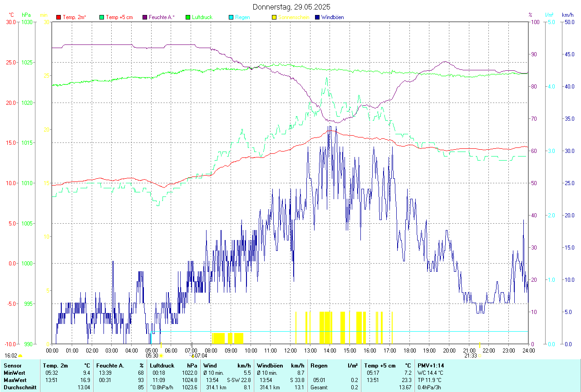581x392 pixels.
Task: Click the maximum pressure value '1024.8'
Action: click(x=189, y=380)
